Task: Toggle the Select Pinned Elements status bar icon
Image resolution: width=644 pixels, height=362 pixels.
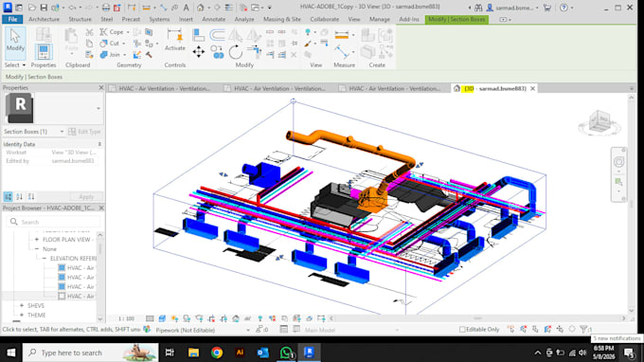Action: (x=536, y=329)
